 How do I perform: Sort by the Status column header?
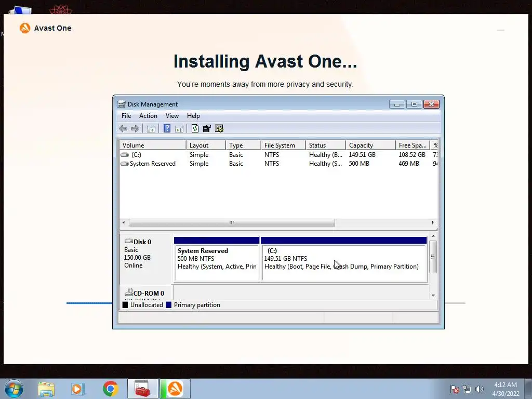(x=326, y=145)
